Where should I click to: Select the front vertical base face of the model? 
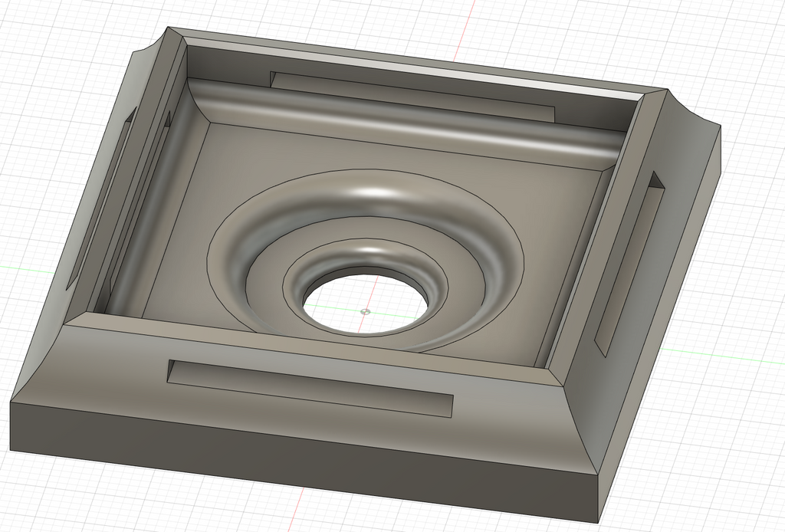point(305,461)
